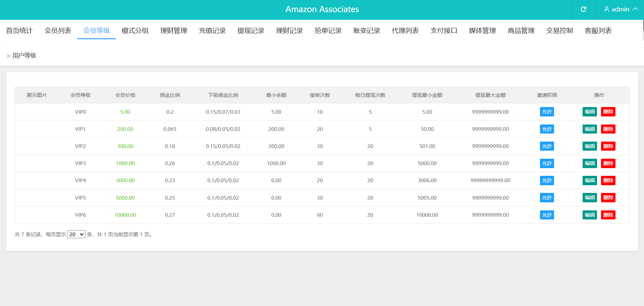The height and width of the screenshot is (306, 644).
Task: Open 理财记录 tab
Action: coord(289,31)
